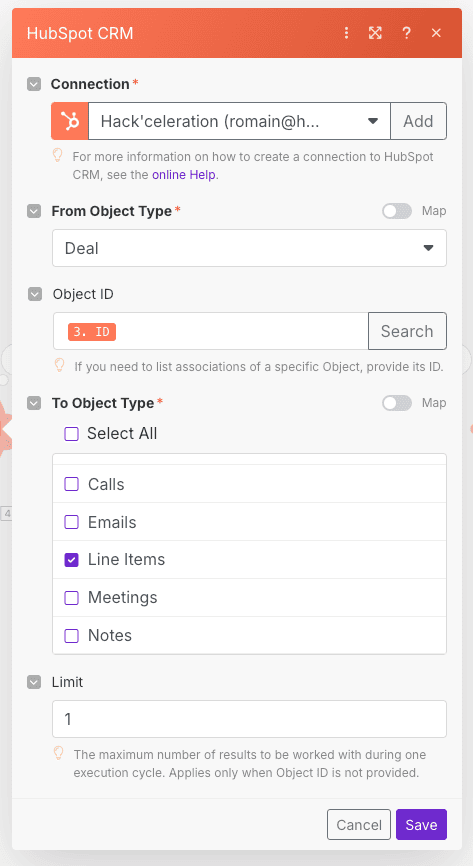Save the HubSpot CRM module settings

pyautogui.click(x=421, y=825)
